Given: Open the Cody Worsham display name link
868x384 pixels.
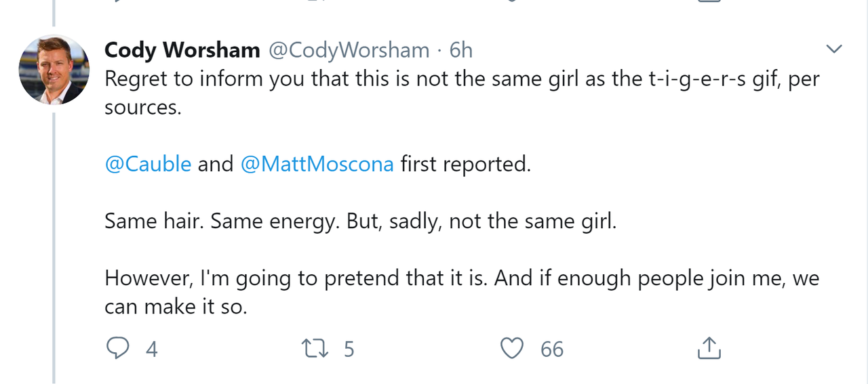Looking at the screenshot, I should [182, 50].
